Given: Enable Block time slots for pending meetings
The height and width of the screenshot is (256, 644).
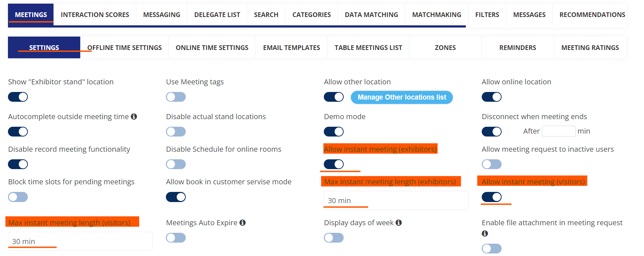Looking at the screenshot, I should pos(18,197).
